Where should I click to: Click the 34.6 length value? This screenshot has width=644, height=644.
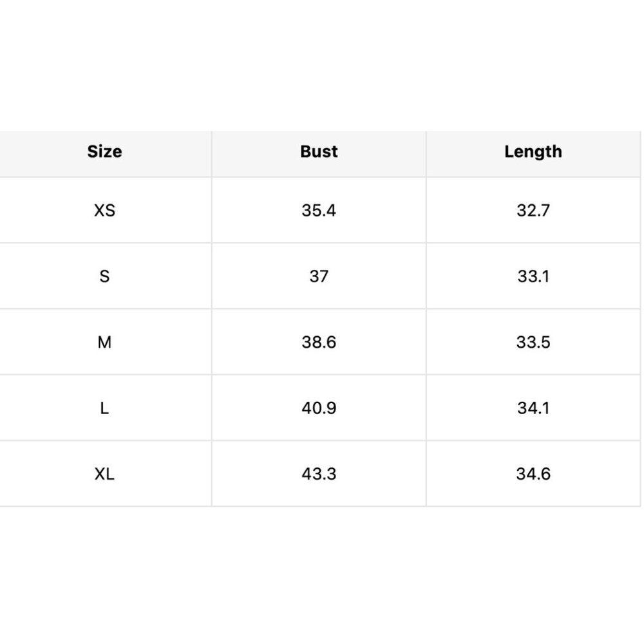pyautogui.click(x=533, y=474)
